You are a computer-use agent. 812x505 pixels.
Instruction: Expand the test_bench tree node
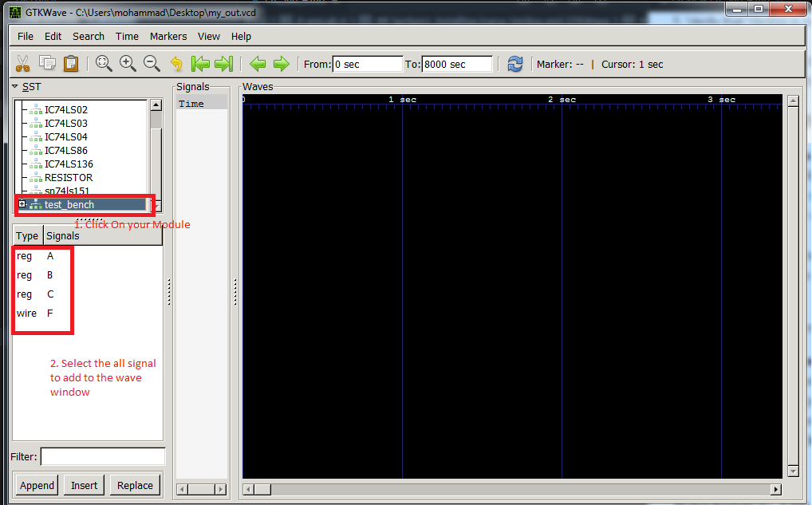coord(22,204)
